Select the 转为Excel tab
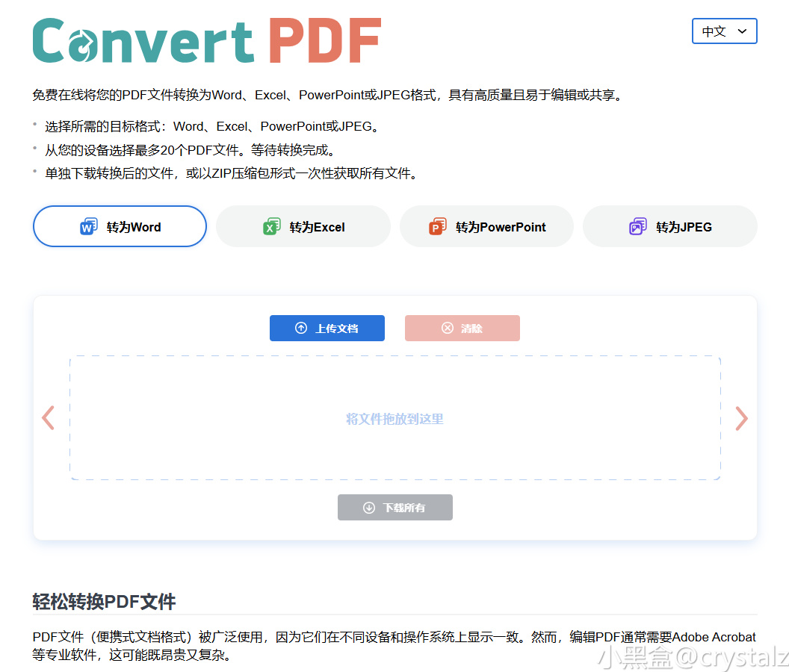Viewport: 789px width, 672px height. [x=303, y=226]
